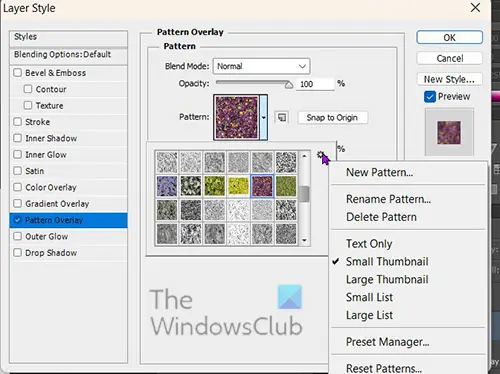Image resolution: width=500 pixels, height=374 pixels.
Task: Click the current Pattern preview swatch
Action: pyautogui.click(x=237, y=117)
